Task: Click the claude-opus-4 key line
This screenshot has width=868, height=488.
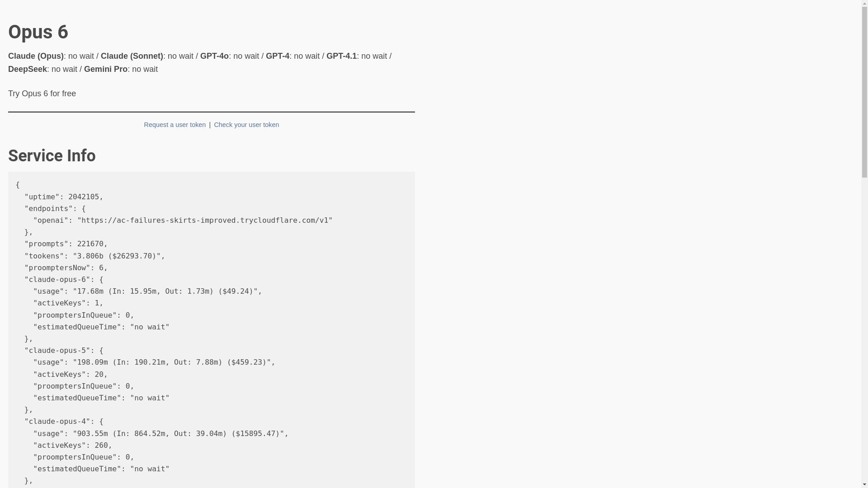Action: [64, 422]
